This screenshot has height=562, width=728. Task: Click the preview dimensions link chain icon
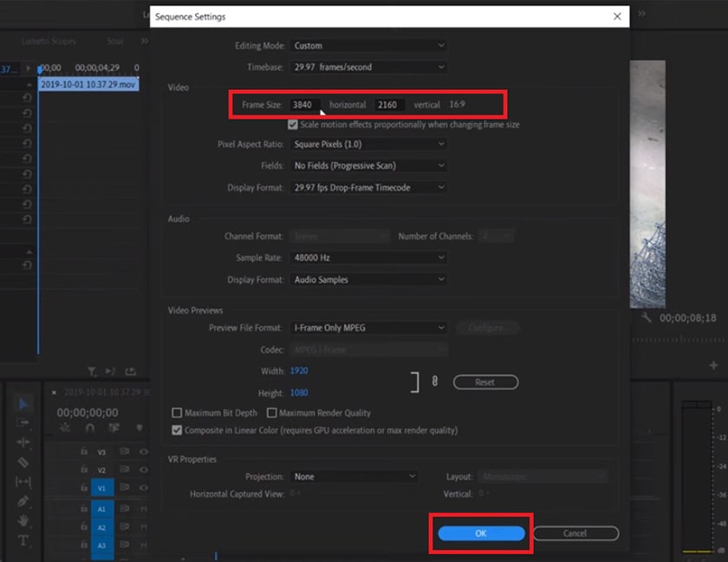coord(435,381)
